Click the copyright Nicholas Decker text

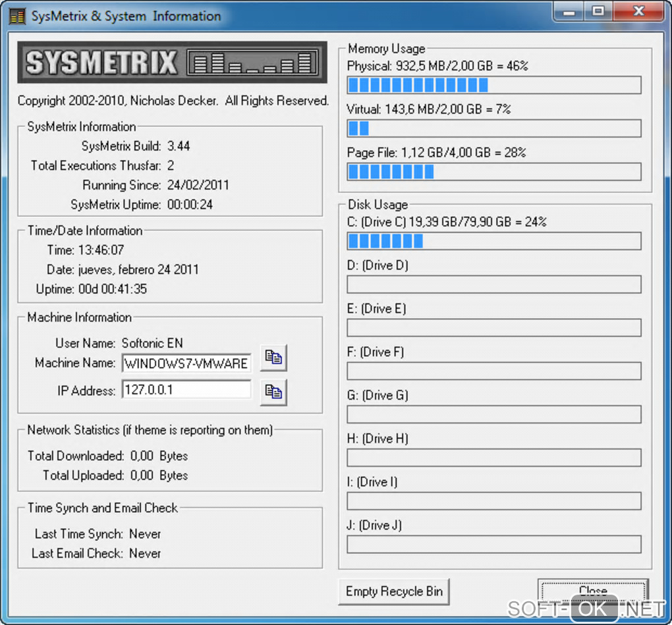point(174,101)
